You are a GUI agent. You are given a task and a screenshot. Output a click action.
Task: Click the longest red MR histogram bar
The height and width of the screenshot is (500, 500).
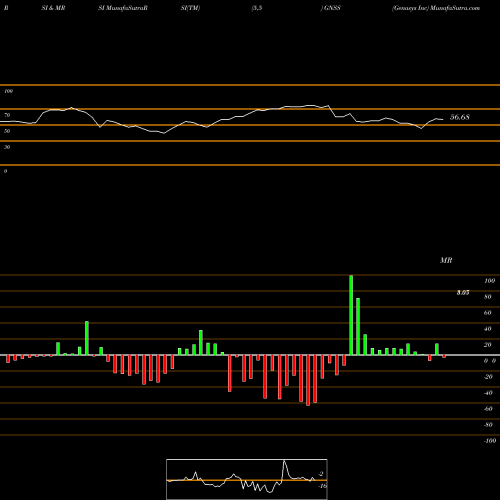point(308,380)
